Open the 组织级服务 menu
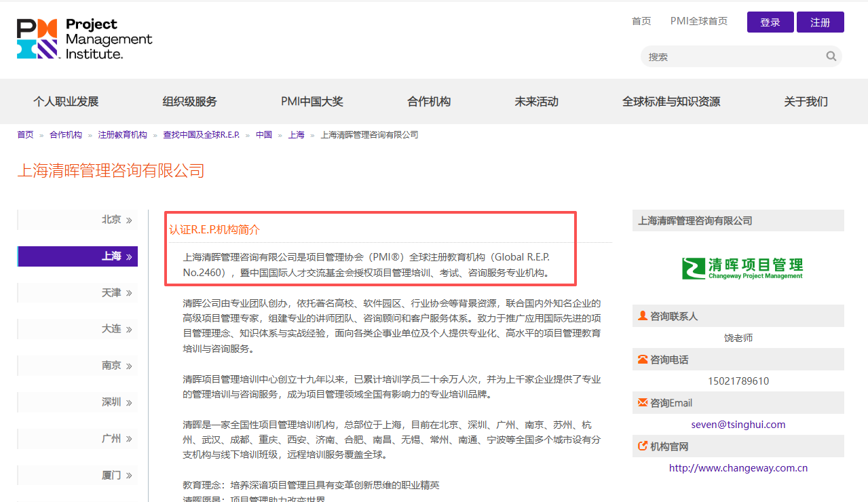This screenshot has width=868, height=502. click(190, 102)
